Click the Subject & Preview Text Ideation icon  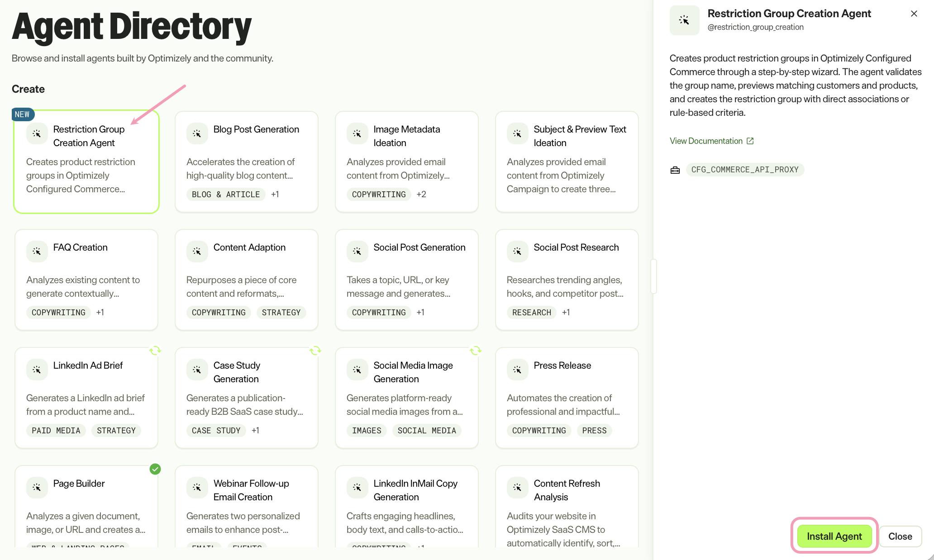point(518,134)
